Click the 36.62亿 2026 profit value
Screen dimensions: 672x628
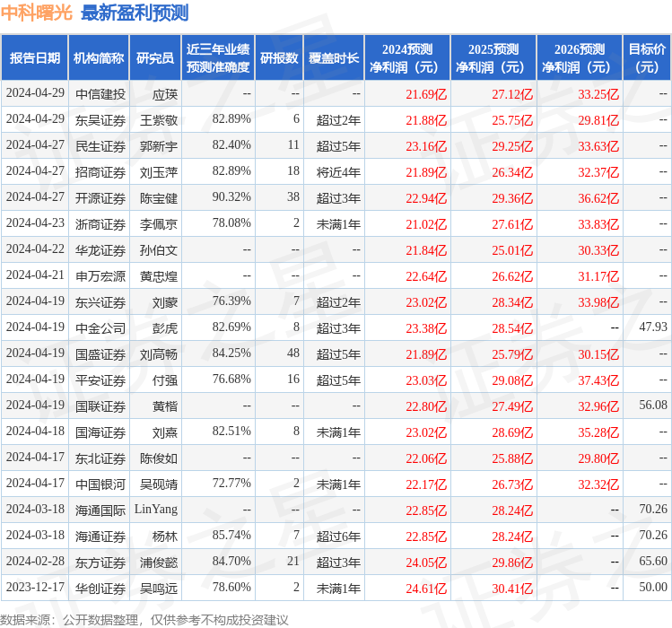coord(598,198)
